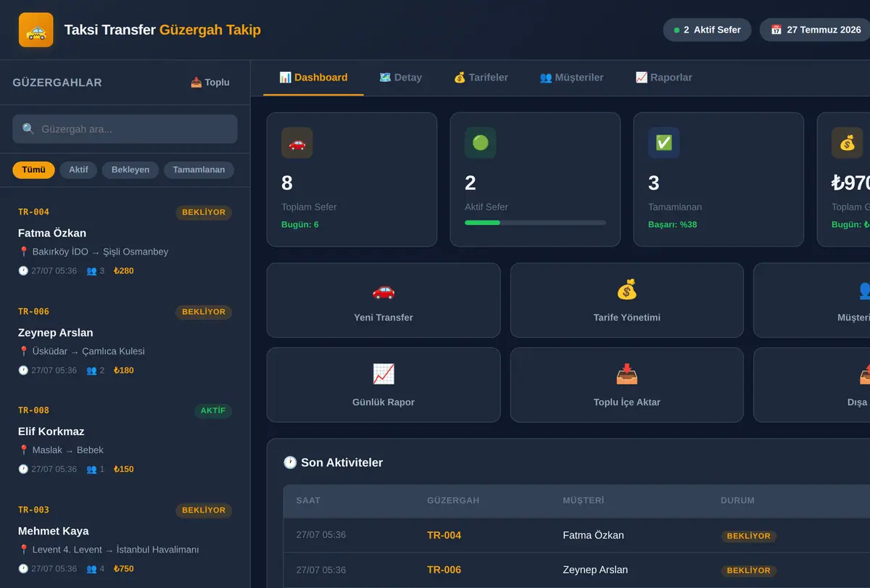Click the SAAT column header
The image size is (870, 588).
[x=308, y=500]
